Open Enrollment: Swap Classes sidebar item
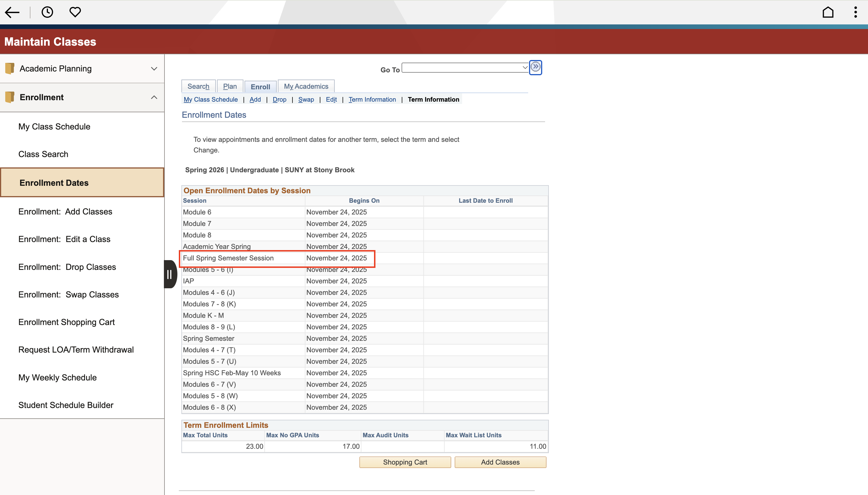The image size is (868, 495). coord(82,294)
